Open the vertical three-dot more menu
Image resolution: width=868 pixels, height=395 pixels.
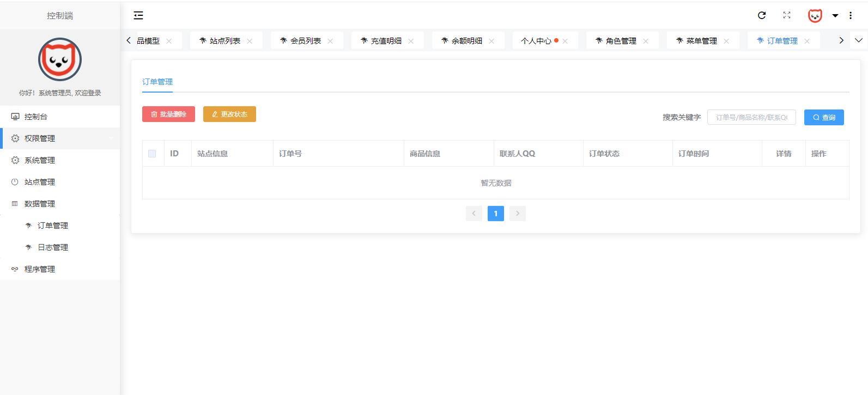[x=850, y=15]
